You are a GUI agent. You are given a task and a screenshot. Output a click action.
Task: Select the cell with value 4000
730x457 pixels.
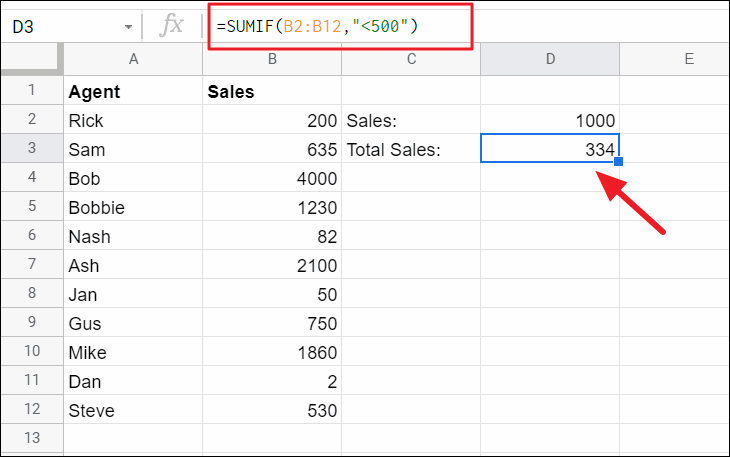[271, 178]
